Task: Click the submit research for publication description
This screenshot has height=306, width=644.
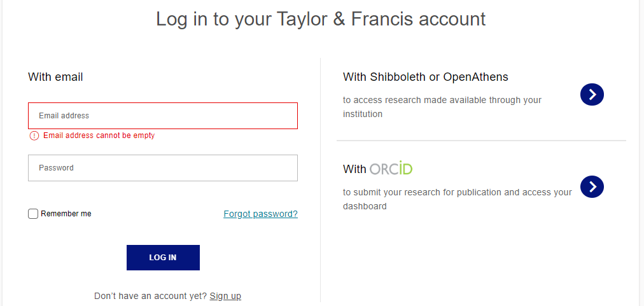Action: point(457,199)
